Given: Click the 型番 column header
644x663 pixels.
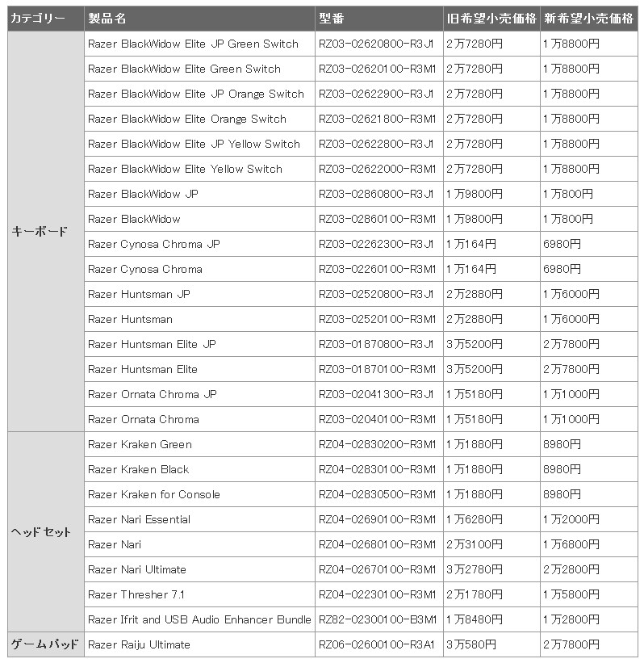Looking at the screenshot, I should [379, 19].
